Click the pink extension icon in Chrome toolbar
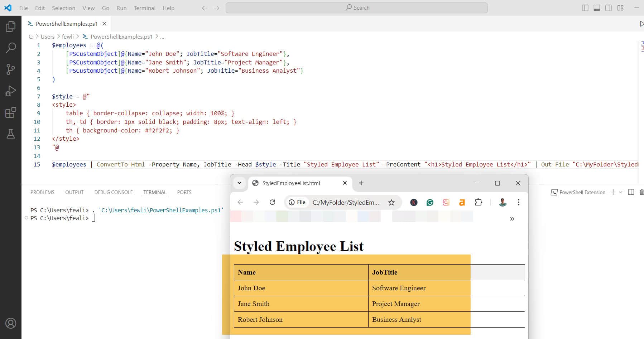This screenshot has width=644, height=339. click(446, 203)
